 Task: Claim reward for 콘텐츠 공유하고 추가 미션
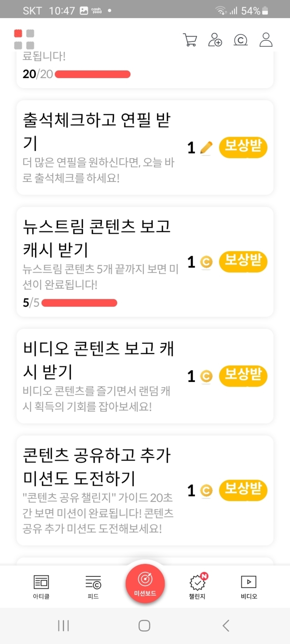[x=243, y=490]
